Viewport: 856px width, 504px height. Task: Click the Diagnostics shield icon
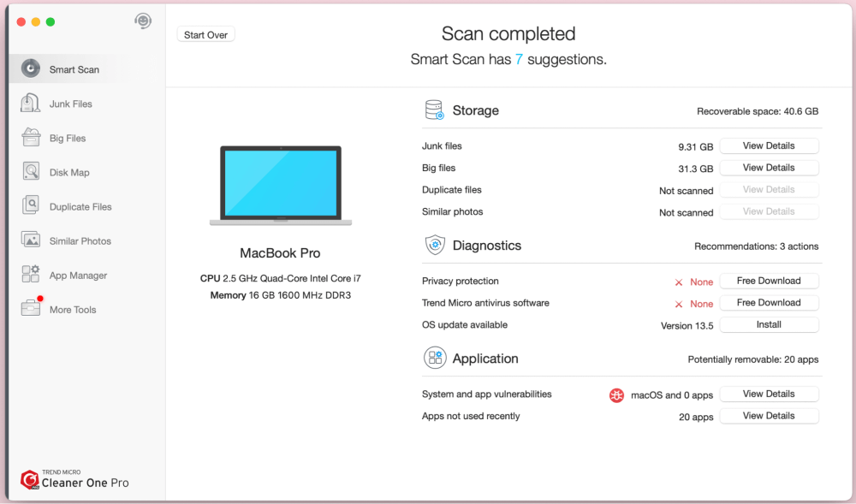pyautogui.click(x=435, y=245)
